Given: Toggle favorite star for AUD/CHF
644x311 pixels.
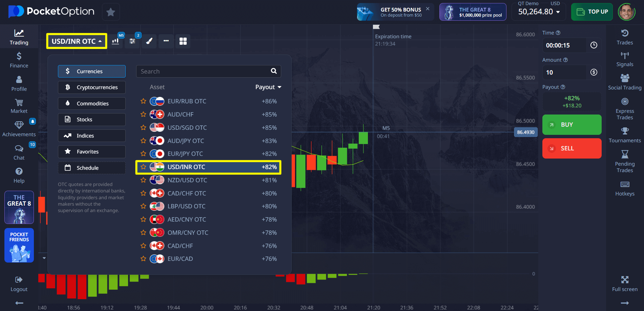Looking at the screenshot, I should coord(143,115).
